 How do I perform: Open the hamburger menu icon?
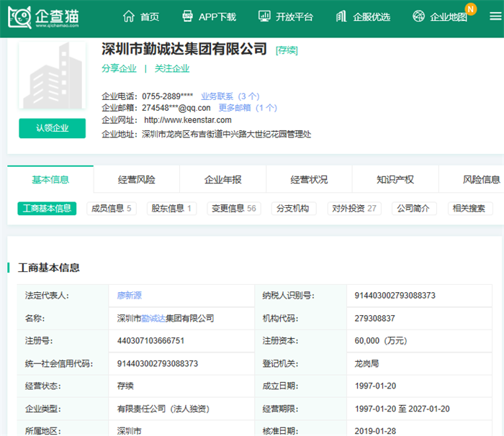(x=495, y=17)
